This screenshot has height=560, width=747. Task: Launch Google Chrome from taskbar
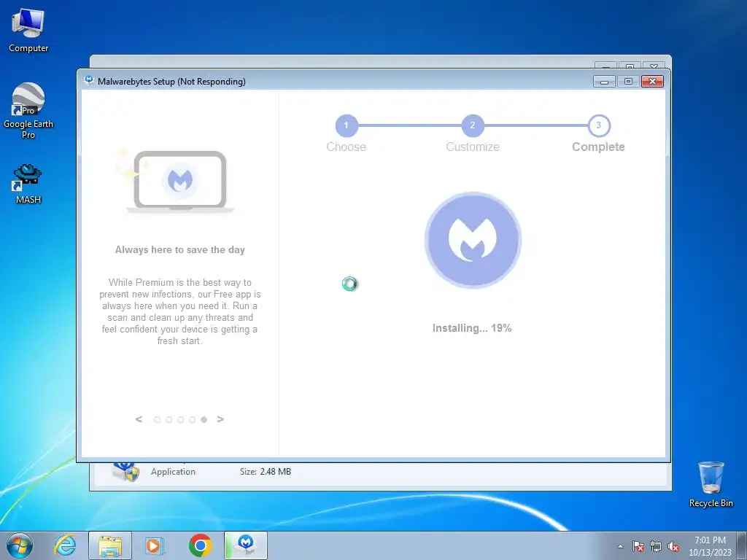pos(200,545)
